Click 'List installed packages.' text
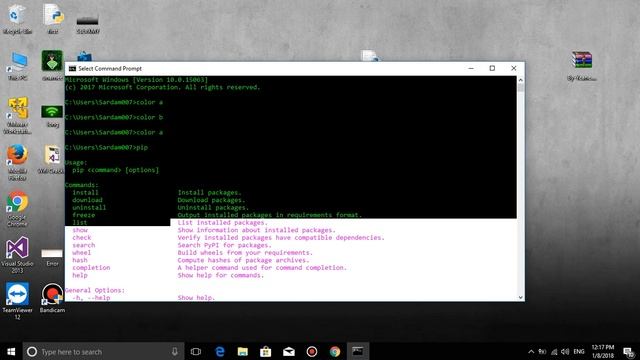The image size is (640, 360). click(222, 222)
